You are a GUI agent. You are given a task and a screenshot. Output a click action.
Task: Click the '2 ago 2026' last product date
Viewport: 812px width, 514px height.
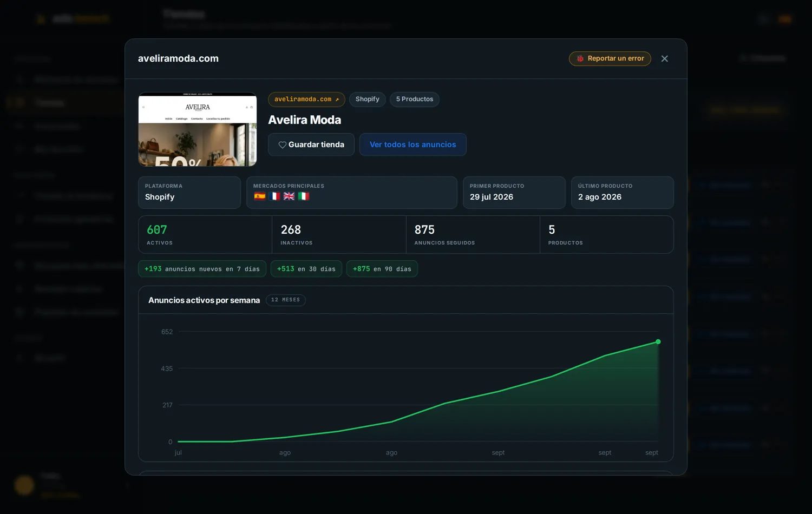point(600,197)
